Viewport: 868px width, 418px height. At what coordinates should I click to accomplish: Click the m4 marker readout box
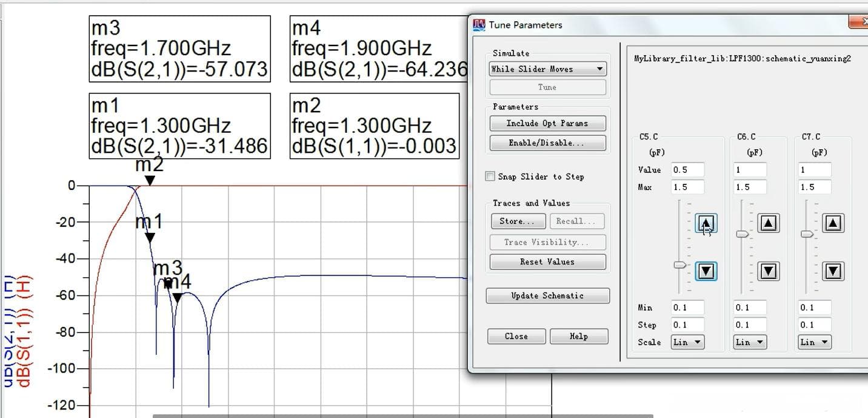tap(379, 49)
